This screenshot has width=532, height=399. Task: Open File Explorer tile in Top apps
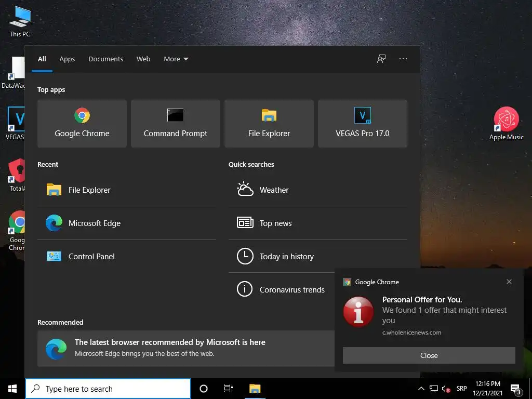pos(269,124)
